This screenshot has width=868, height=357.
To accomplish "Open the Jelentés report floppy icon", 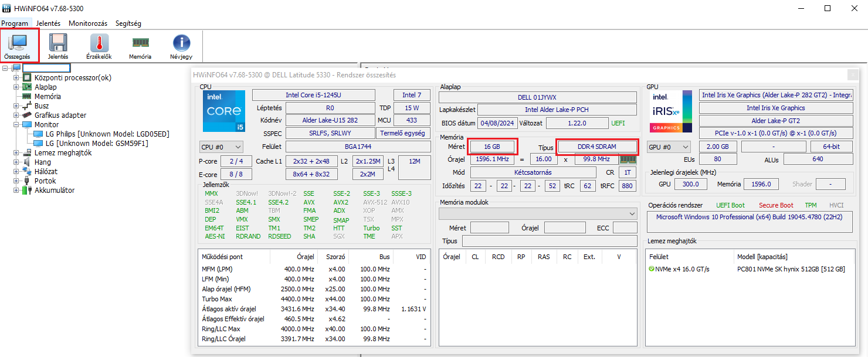I will point(58,46).
